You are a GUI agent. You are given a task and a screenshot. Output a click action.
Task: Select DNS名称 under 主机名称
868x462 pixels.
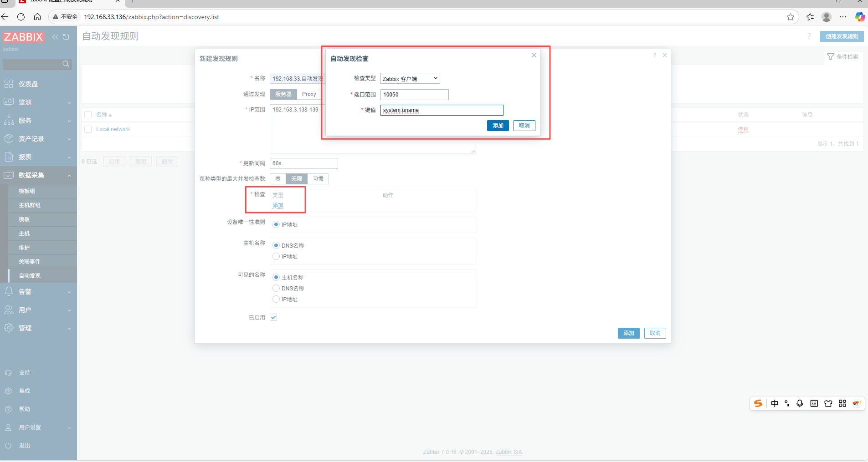coord(276,245)
